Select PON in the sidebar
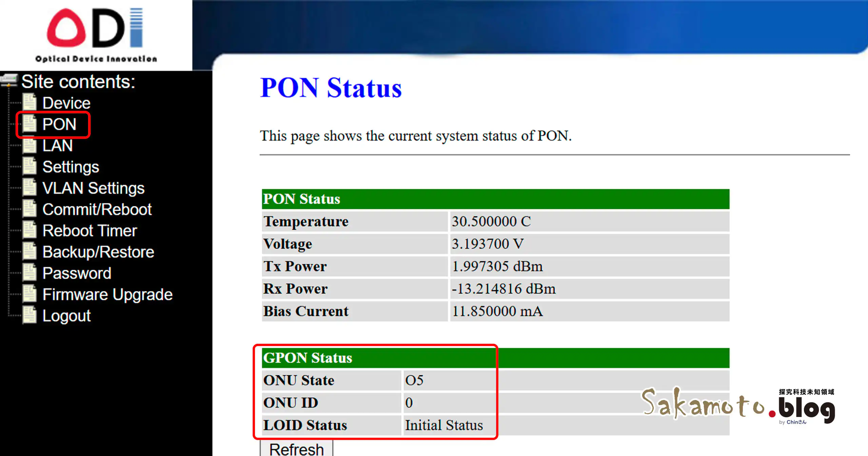 coord(59,124)
